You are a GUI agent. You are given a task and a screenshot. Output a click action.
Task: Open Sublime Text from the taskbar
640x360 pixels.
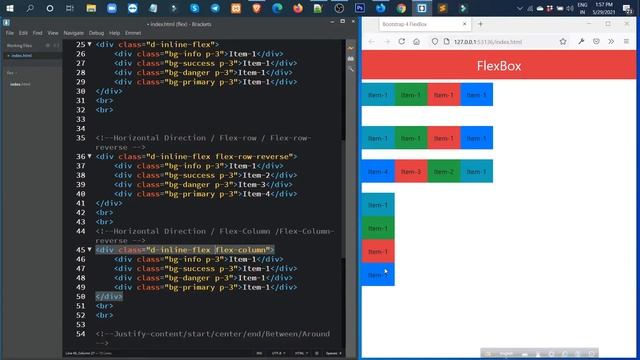tap(442, 8)
